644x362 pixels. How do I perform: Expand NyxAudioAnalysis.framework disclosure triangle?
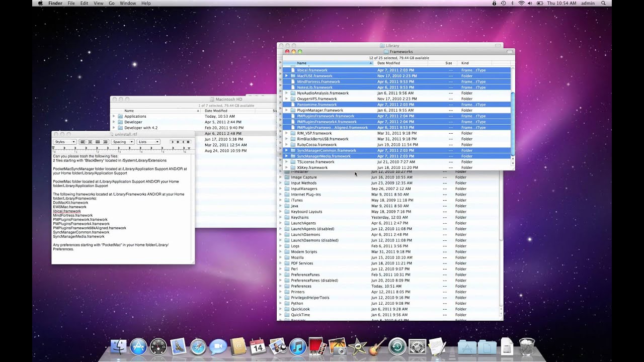pos(287,93)
